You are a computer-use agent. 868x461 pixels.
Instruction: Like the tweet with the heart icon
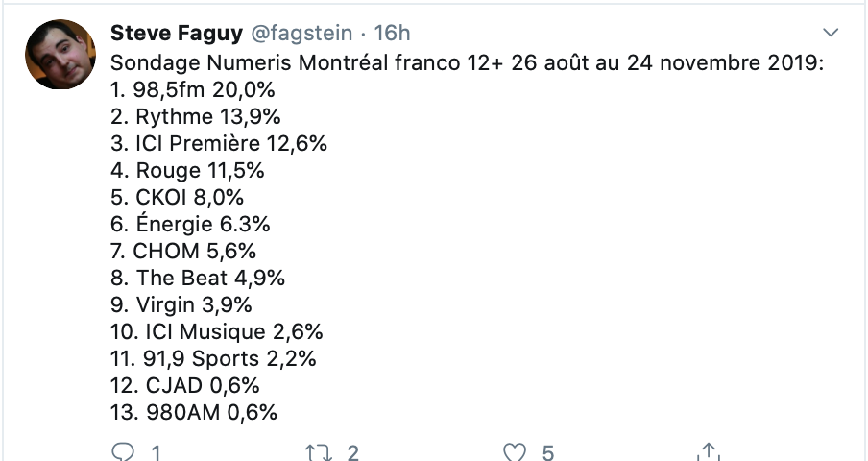coord(515,452)
